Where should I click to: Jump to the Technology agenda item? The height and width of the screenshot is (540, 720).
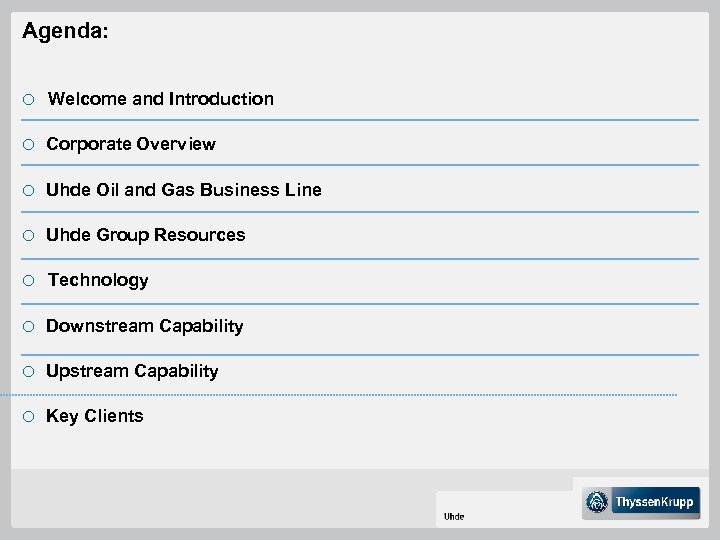[97, 280]
